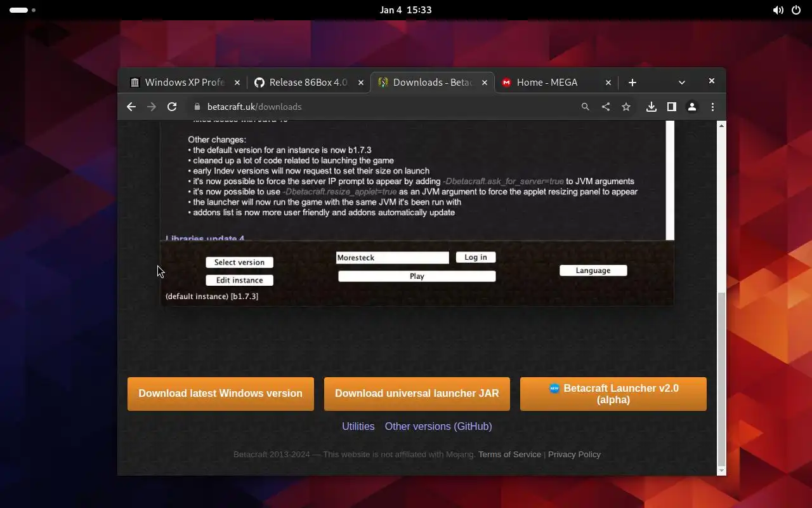812x508 pixels.
Task: Click the page vertical scrollbar thumb
Action: pyautogui.click(x=721, y=379)
